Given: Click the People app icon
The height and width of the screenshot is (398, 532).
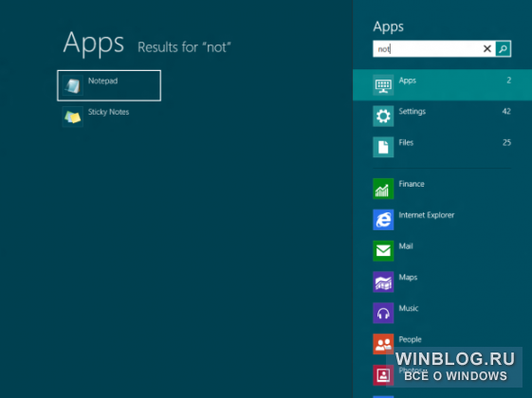Looking at the screenshot, I should coord(383,344).
